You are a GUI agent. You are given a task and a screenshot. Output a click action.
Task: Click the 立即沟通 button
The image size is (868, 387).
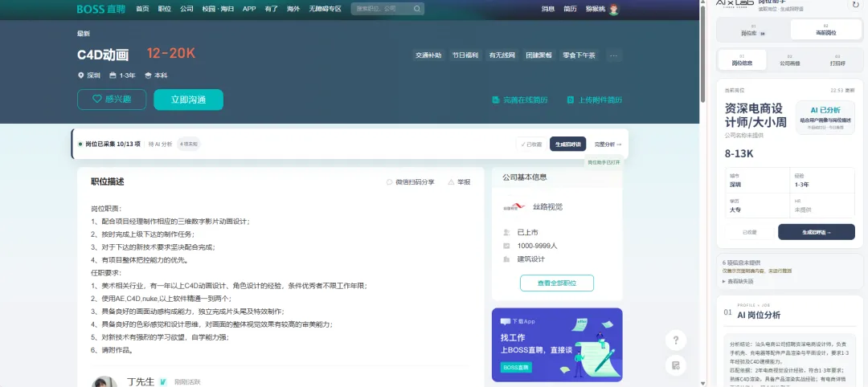pyautogui.click(x=188, y=100)
